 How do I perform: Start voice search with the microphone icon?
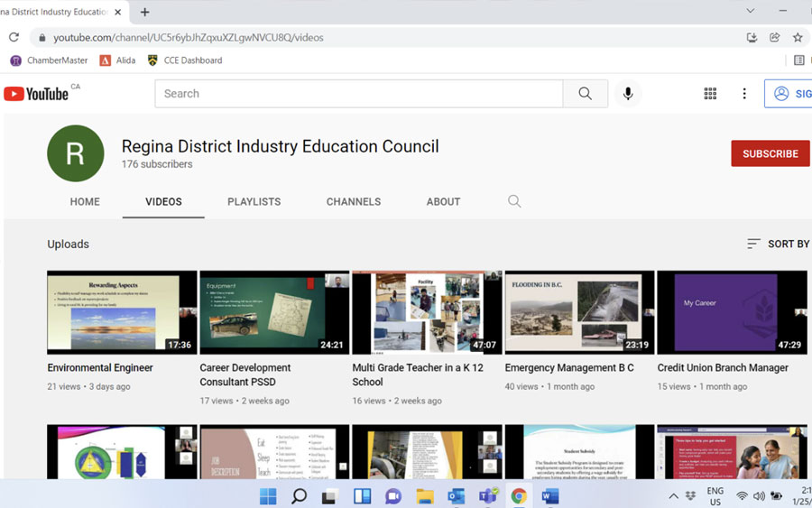628,94
